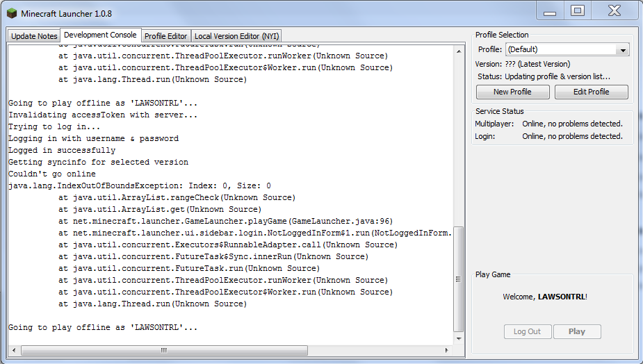Click the ArrayList.get stack trace line

160,210
